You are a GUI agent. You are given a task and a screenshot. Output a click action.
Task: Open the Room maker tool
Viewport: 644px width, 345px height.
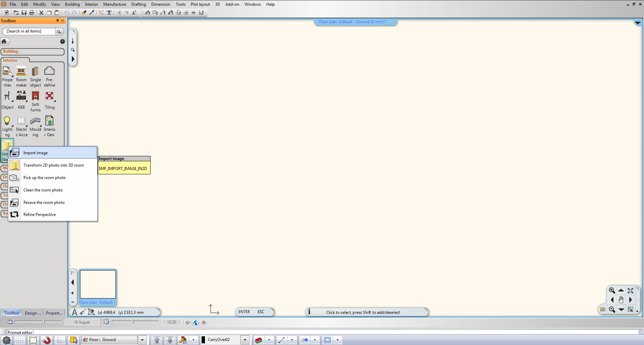tap(21, 71)
